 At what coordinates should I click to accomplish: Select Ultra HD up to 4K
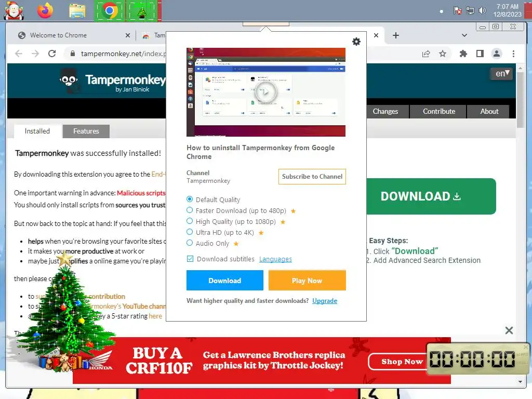click(190, 232)
